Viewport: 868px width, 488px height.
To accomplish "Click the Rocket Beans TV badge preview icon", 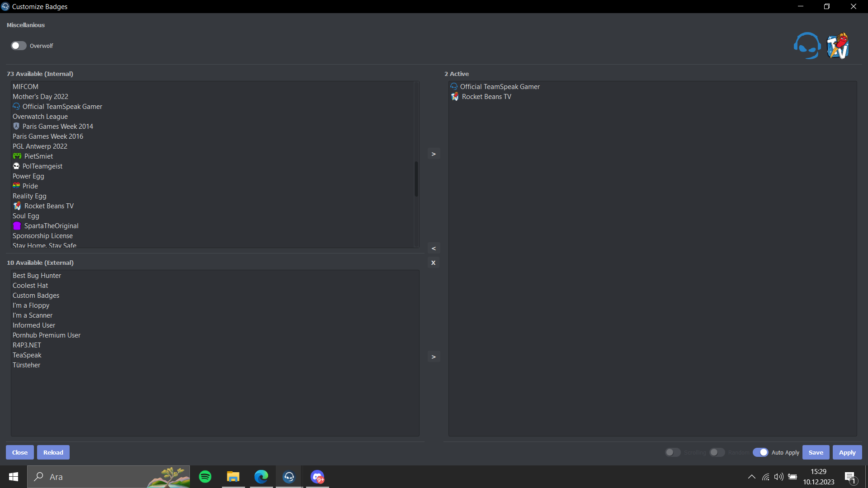I will [x=838, y=46].
